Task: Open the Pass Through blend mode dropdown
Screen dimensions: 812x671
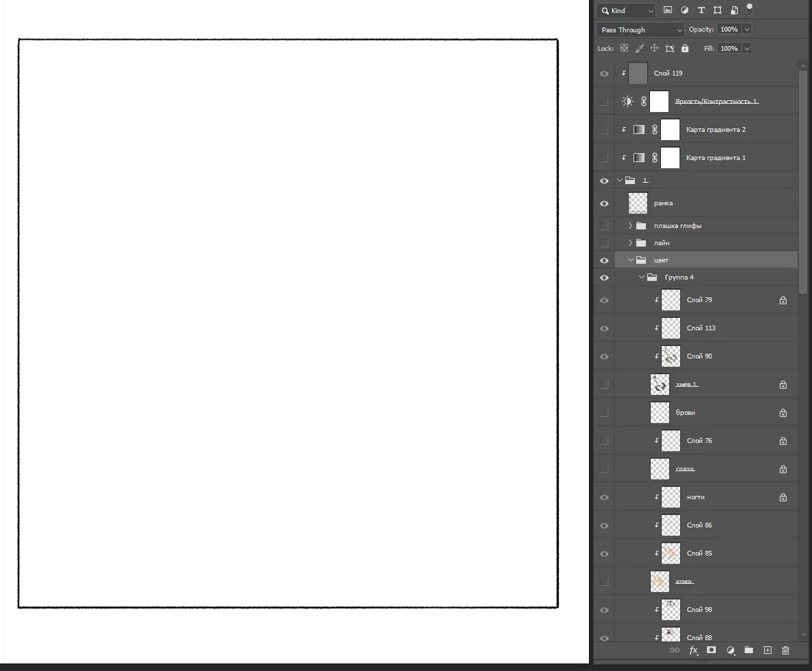Action: coord(640,30)
